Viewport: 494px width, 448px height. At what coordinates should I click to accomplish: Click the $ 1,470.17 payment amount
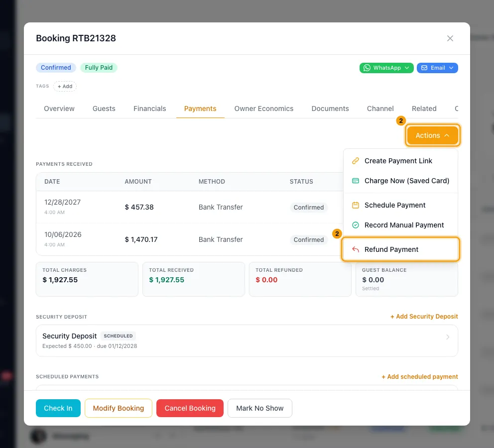(141, 239)
